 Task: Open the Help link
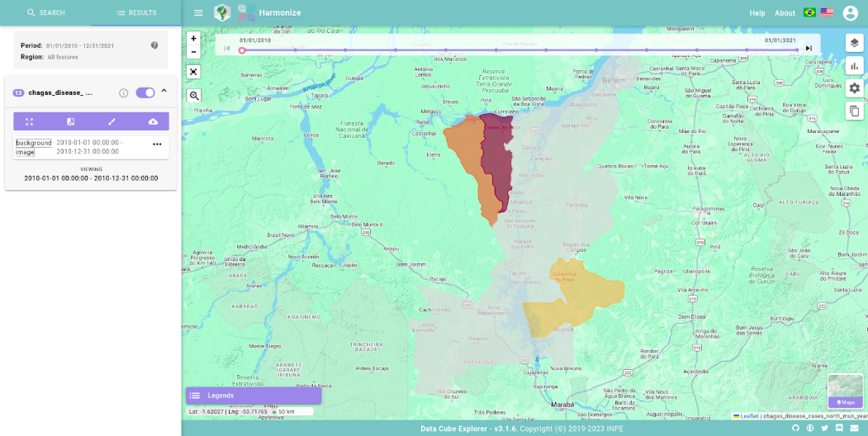click(757, 13)
